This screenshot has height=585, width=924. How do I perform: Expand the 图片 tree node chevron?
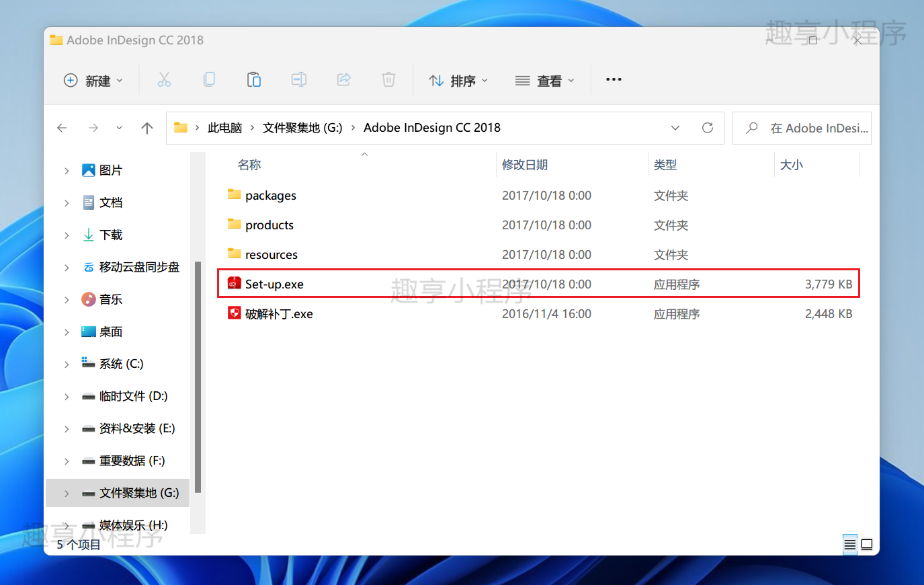click(67, 171)
